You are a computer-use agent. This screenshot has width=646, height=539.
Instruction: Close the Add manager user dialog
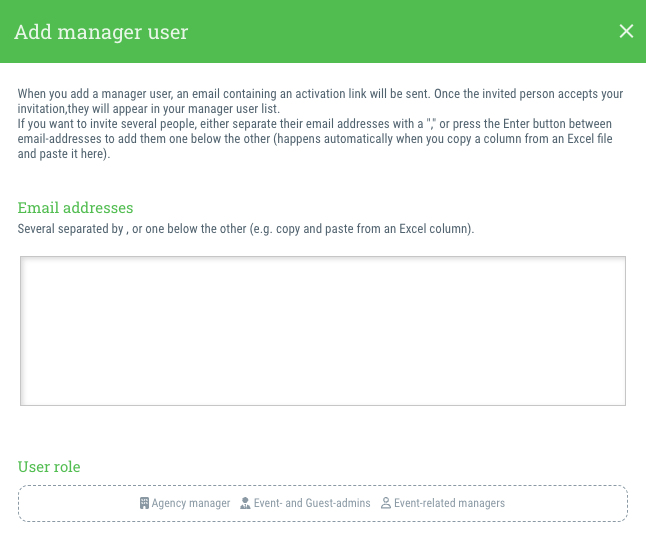[x=626, y=31]
